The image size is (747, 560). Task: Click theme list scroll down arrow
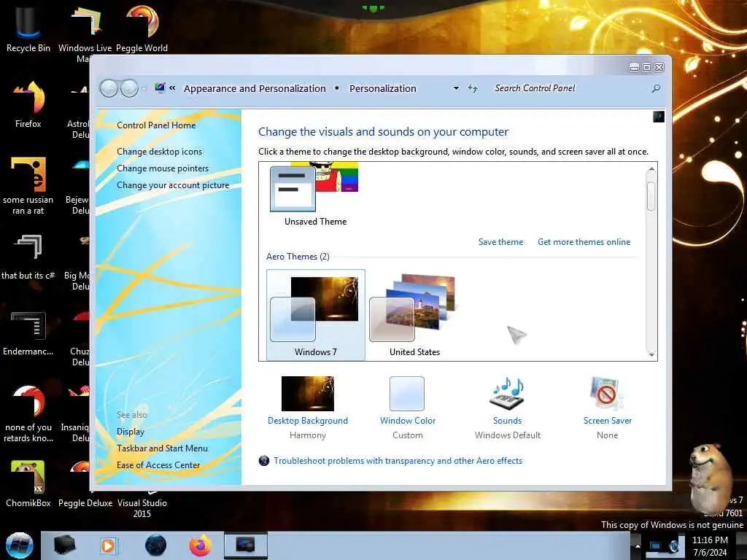coord(651,355)
